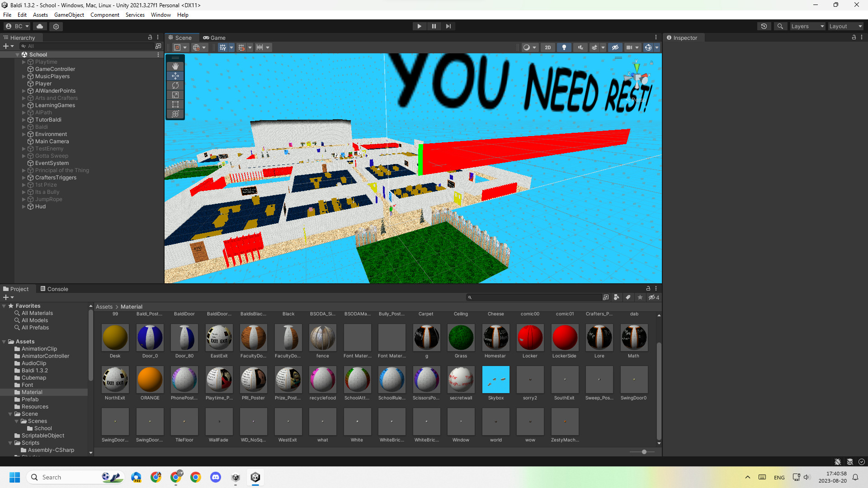Search by type in Project panel
868x488 pixels.
pos(616,297)
